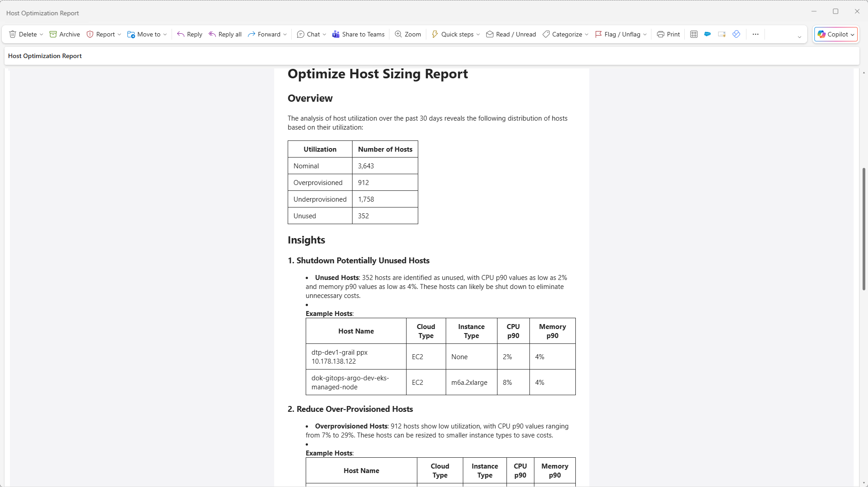
Task: Select the Host Optimization Report tab
Action: pos(45,56)
